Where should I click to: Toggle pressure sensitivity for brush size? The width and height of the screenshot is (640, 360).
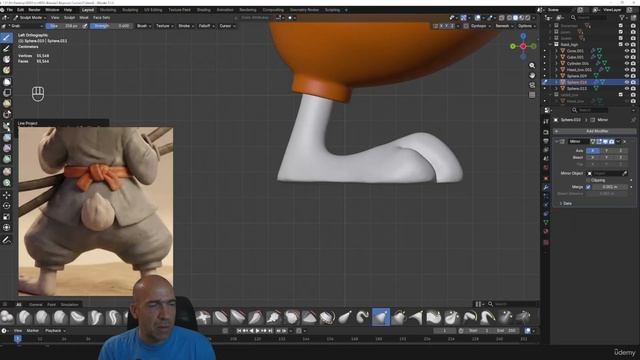[85, 26]
